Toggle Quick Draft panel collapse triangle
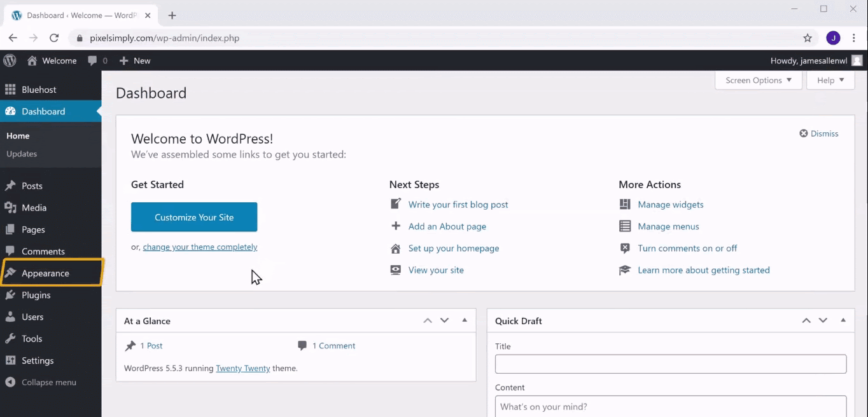The width and height of the screenshot is (868, 417). 843,320
